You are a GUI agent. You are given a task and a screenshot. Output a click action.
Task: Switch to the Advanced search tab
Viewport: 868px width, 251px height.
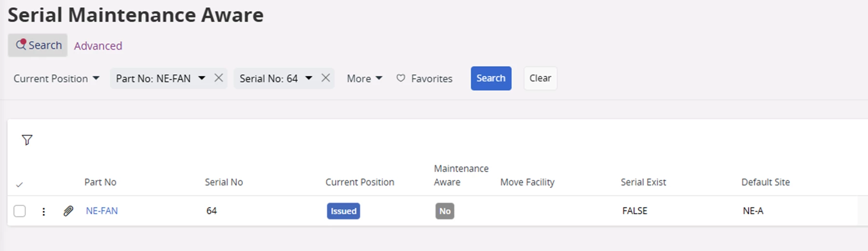click(x=98, y=46)
